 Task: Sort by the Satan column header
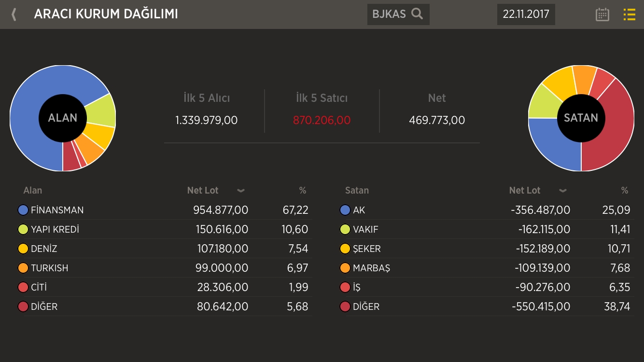(357, 191)
